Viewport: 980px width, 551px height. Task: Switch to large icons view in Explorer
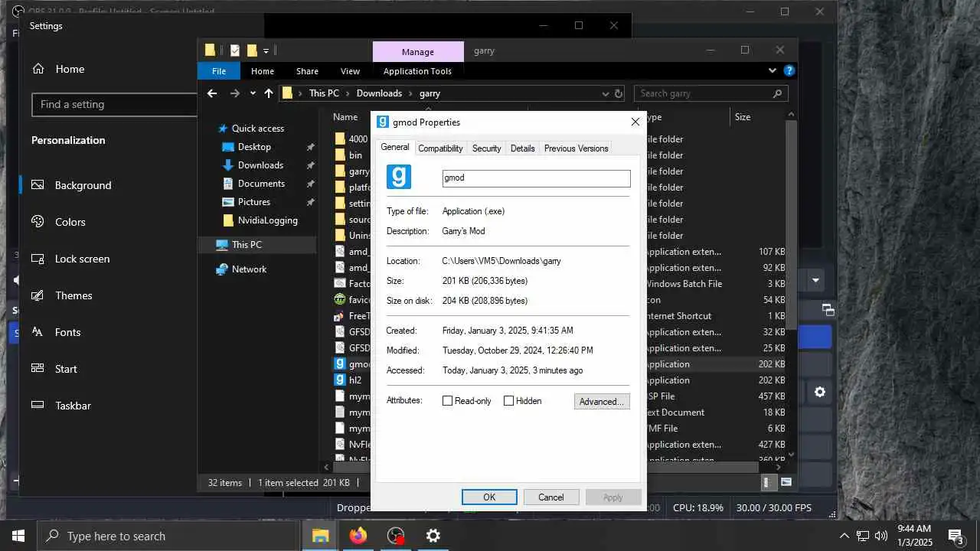click(x=786, y=483)
